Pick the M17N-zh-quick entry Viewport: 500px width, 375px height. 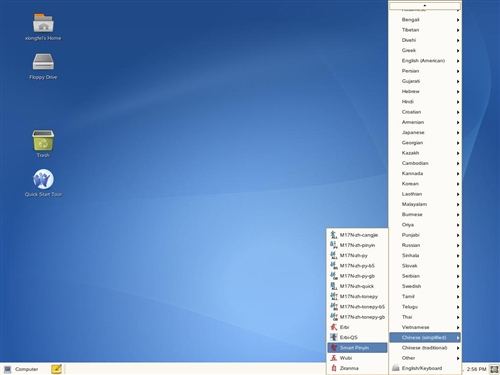357,286
